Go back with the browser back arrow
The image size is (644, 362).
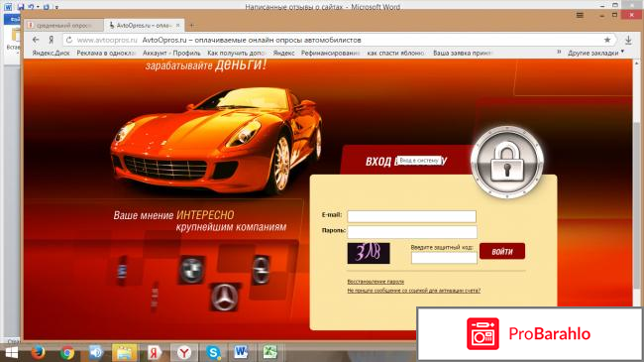[36, 40]
